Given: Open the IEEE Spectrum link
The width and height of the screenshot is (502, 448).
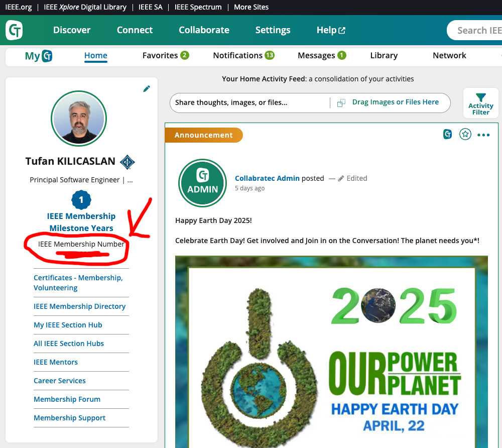Looking at the screenshot, I should (198, 7).
